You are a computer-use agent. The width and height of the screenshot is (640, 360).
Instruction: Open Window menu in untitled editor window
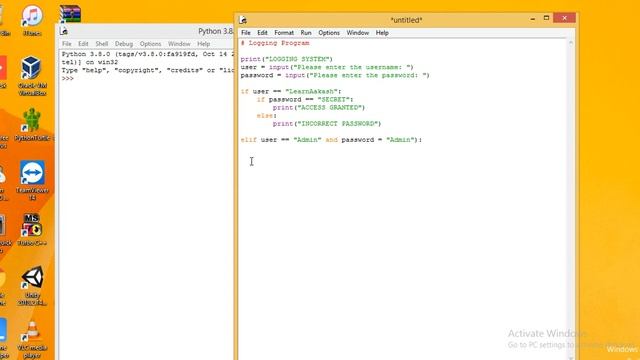pos(358,33)
